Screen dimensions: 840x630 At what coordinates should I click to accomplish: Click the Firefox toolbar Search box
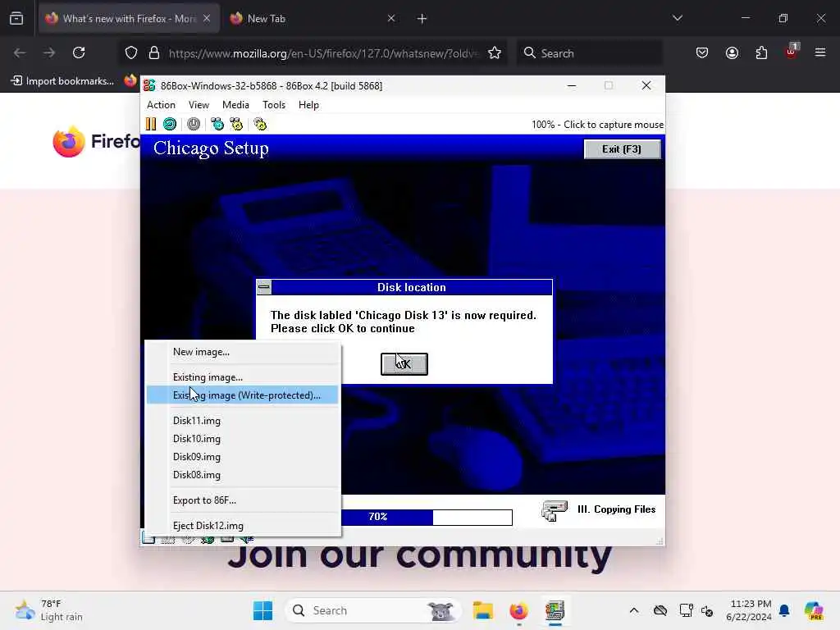point(589,53)
